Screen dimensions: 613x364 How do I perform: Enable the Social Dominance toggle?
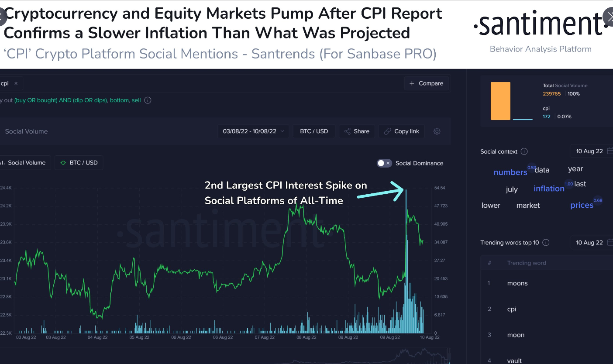point(384,163)
